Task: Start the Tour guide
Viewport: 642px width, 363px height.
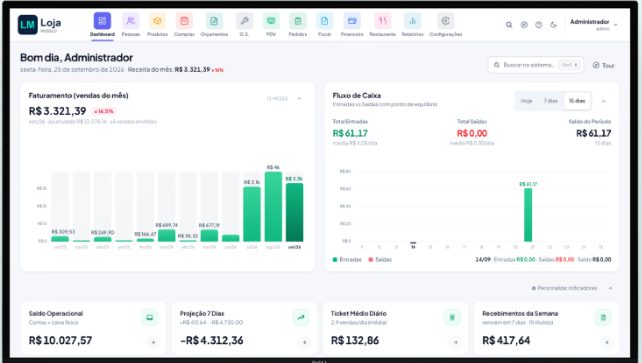Action: (x=604, y=65)
